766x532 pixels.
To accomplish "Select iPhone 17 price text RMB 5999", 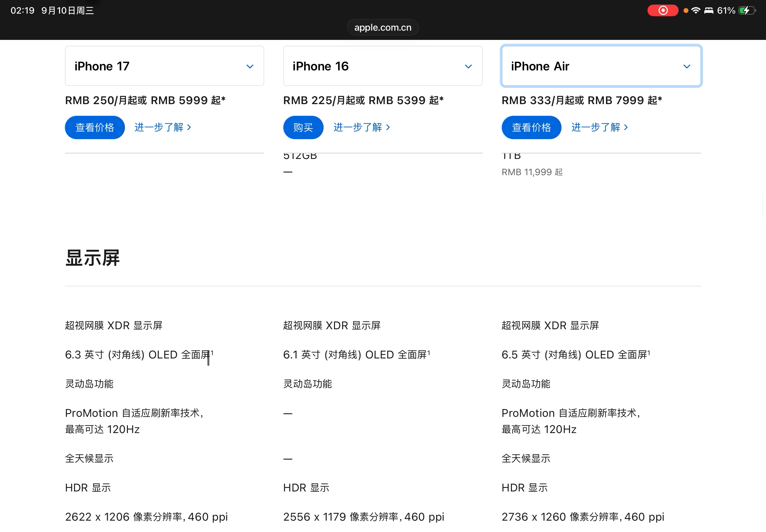I will 179,100.
